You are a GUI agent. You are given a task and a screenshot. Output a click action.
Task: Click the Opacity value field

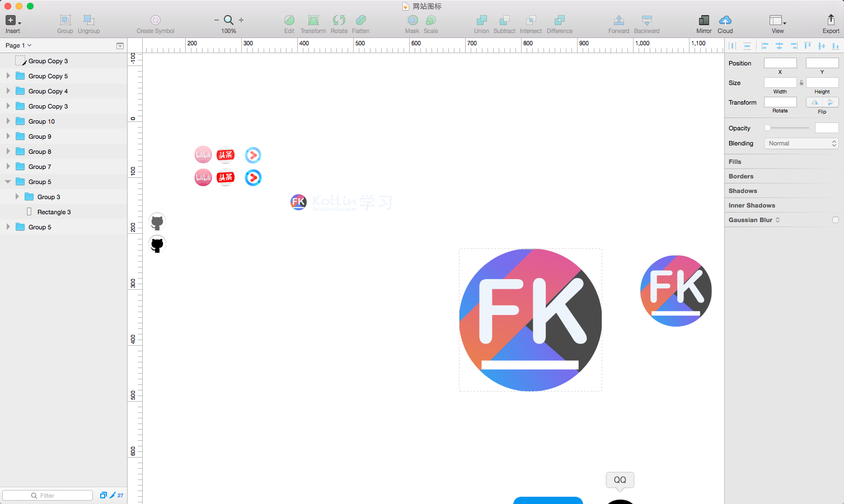tap(827, 128)
